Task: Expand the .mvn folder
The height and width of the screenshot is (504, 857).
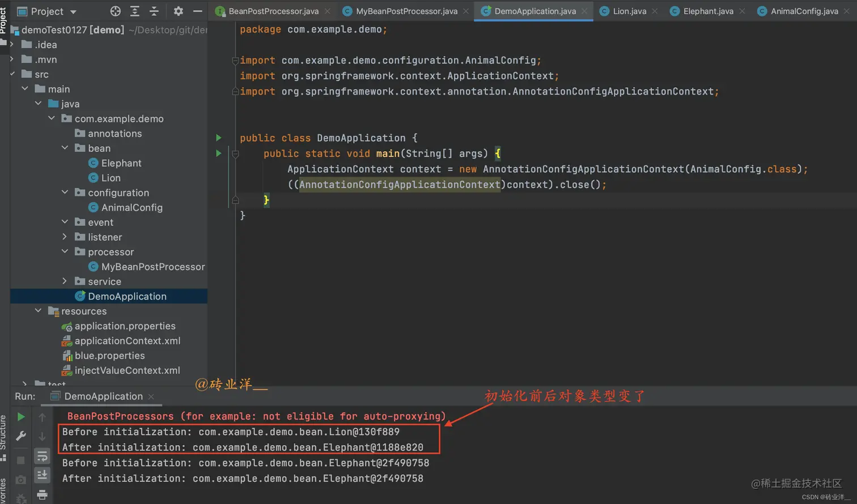Action: point(12,59)
